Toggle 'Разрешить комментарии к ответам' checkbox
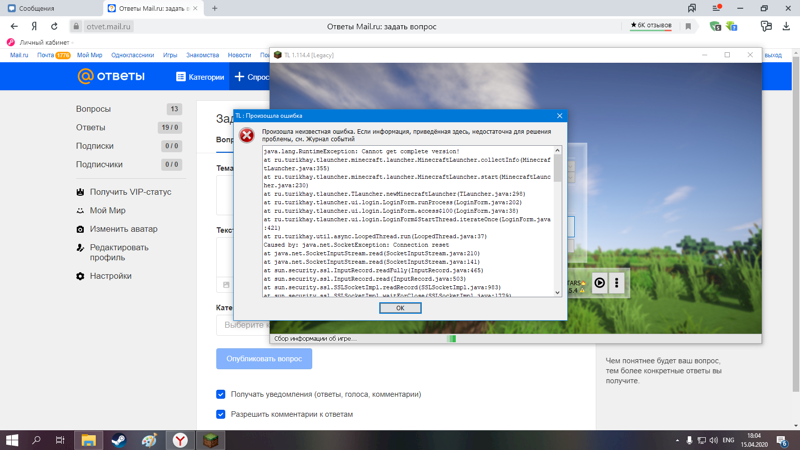The width and height of the screenshot is (800, 450). (x=221, y=414)
